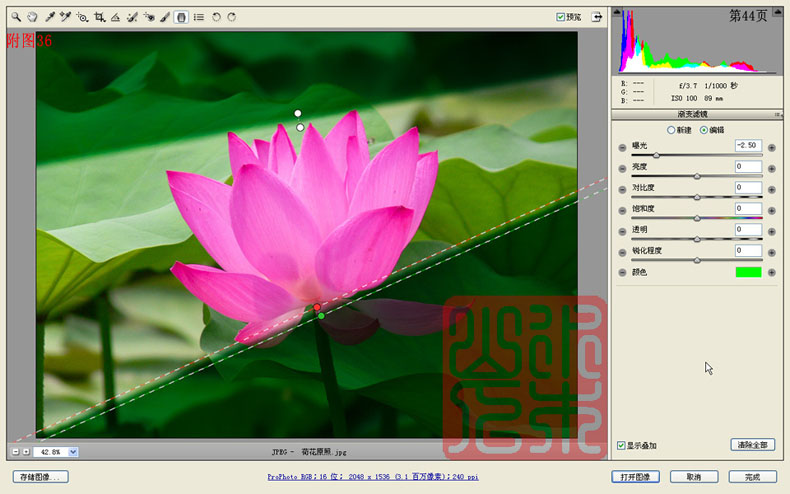
Task: Open the preferences list icon
Action: click(199, 17)
